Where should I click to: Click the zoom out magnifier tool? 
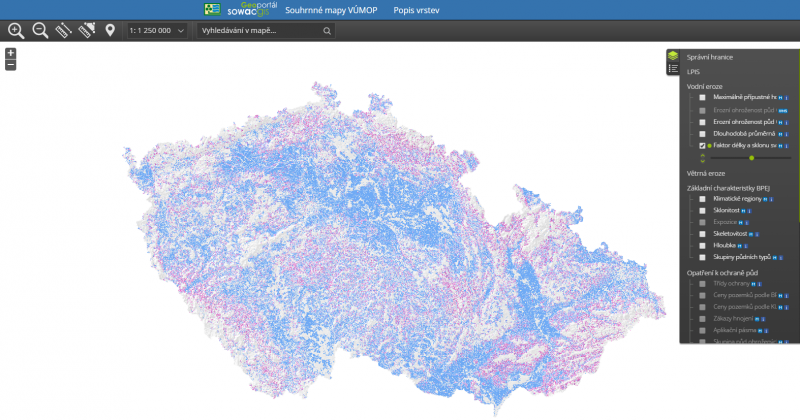(x=40, y=31)
